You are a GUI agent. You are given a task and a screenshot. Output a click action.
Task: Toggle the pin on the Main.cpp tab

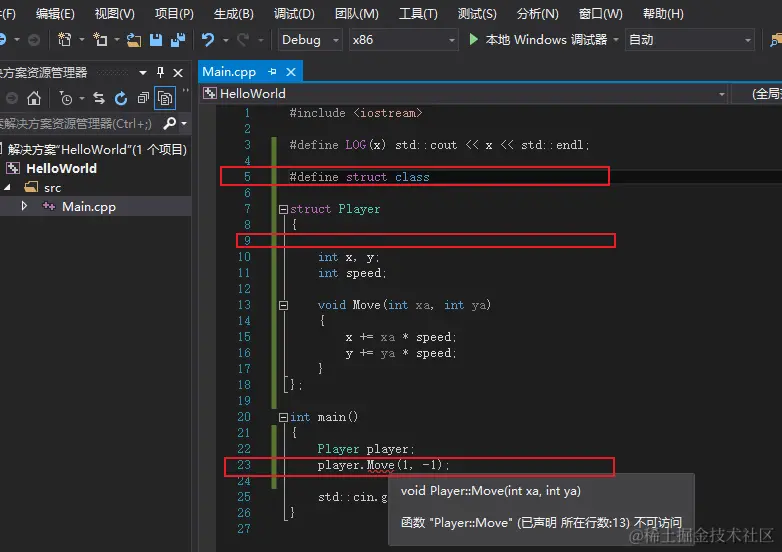tap(272, 72)
